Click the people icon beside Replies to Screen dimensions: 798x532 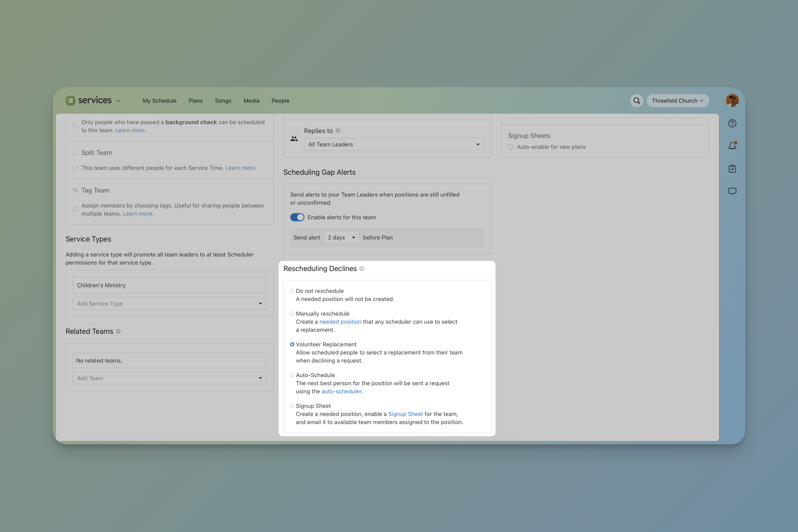tap(294, 139)
